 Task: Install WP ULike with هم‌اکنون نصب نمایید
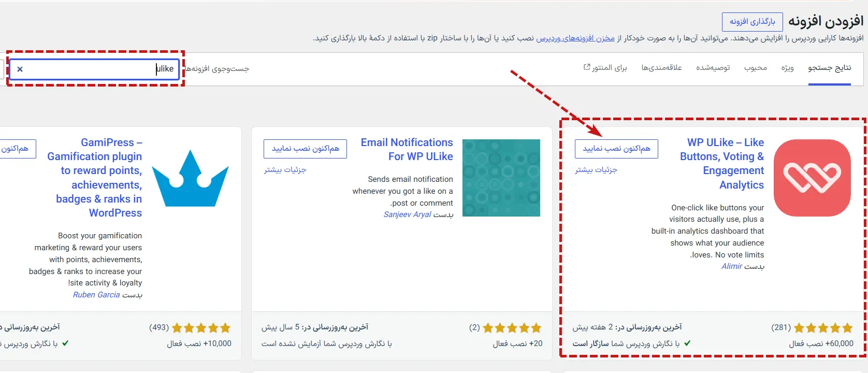(x=616, y=149)
